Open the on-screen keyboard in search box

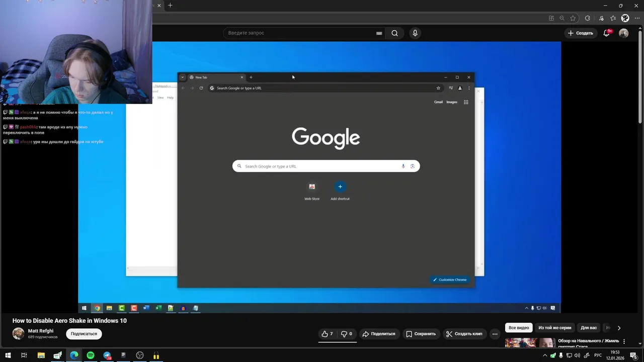click(379, 33)
